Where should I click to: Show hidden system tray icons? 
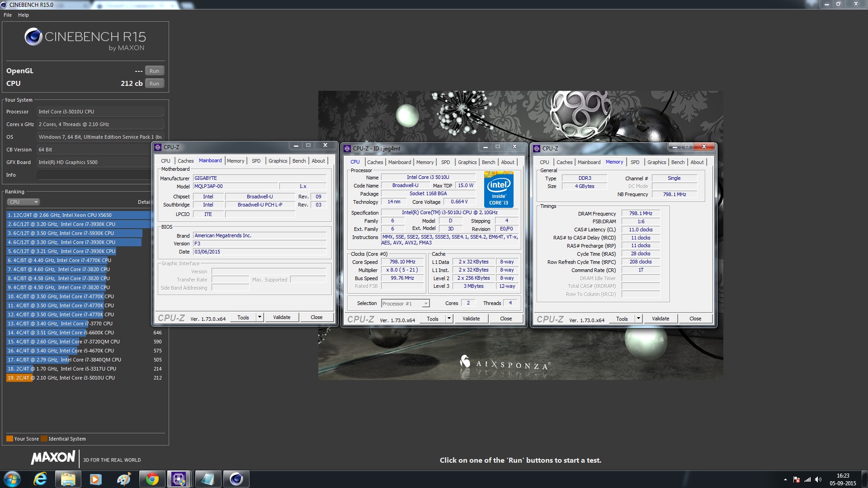(785, 479)
